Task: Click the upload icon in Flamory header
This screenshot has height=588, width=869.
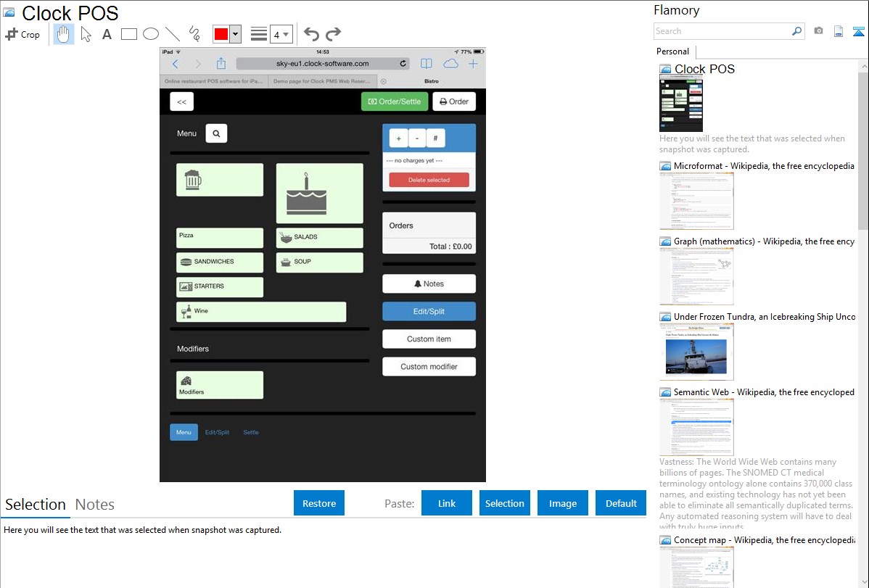Action: 858,31
